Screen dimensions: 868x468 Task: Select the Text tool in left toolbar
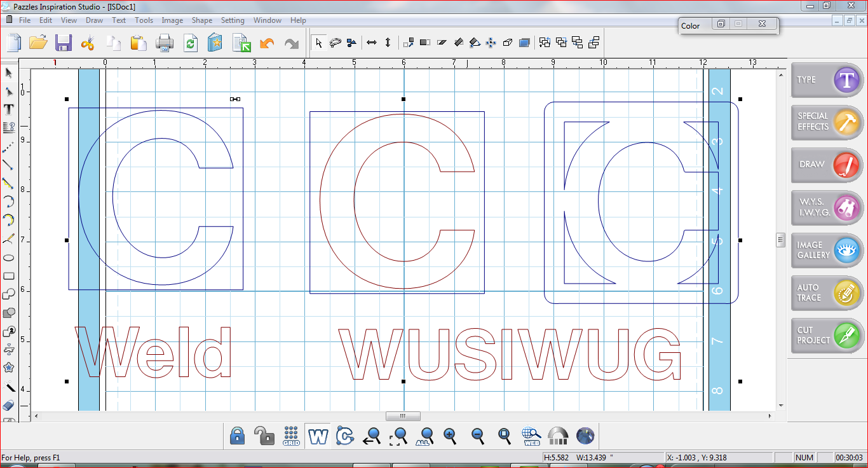pyautogui.click(x=9, y=109)
